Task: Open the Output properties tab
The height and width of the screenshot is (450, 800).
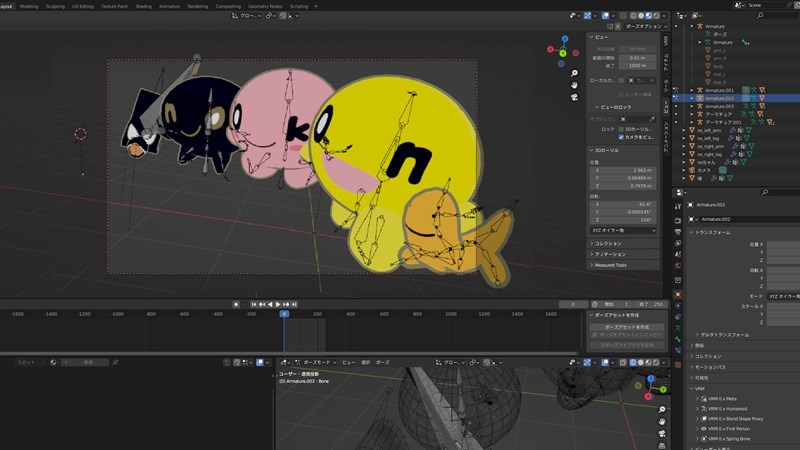Action: coord(678,232)
